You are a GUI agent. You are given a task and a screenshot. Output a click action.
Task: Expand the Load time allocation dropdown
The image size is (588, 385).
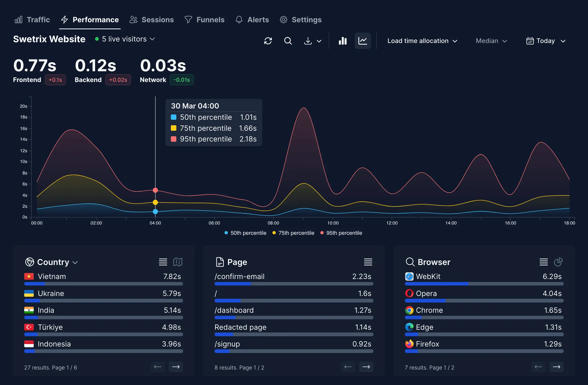422,40
